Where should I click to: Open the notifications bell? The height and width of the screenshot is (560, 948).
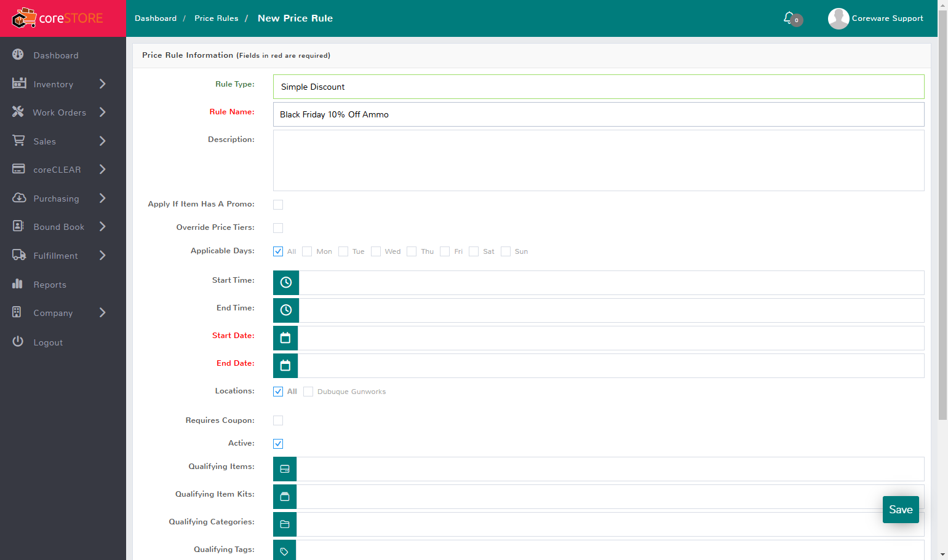[x=789, y=18]
